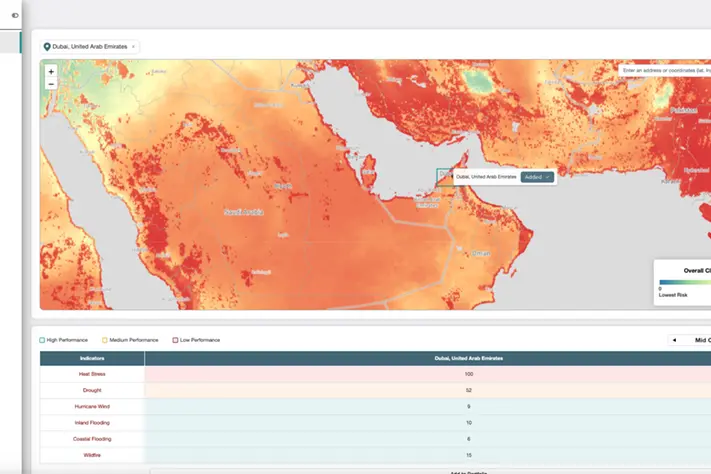
Task: Open the Coastal Flooding indicator
Action: (92, 439)
